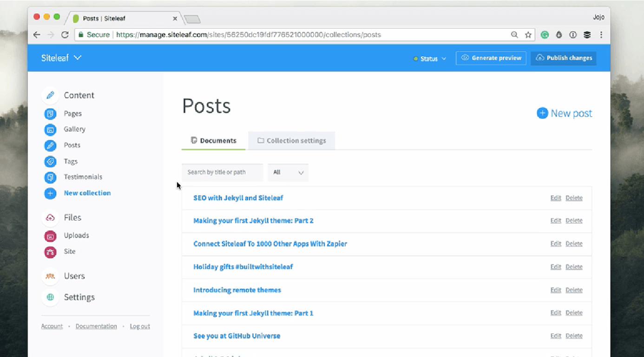Click the New collection label

click(87, 193)
